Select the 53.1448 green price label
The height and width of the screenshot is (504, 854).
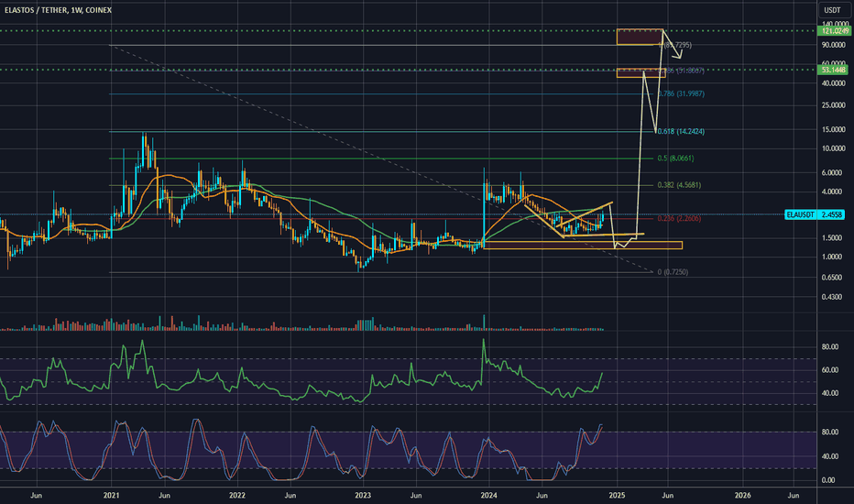(835, 70)
